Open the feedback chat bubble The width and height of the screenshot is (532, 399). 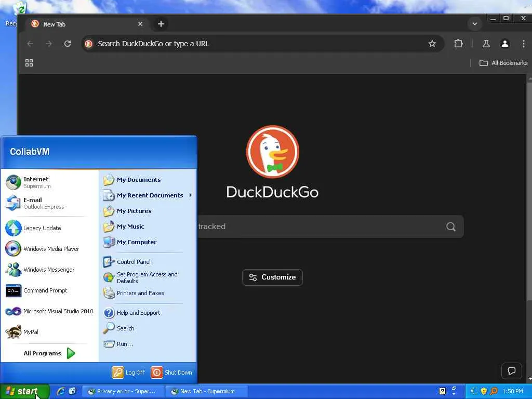[x=512, y=371]
